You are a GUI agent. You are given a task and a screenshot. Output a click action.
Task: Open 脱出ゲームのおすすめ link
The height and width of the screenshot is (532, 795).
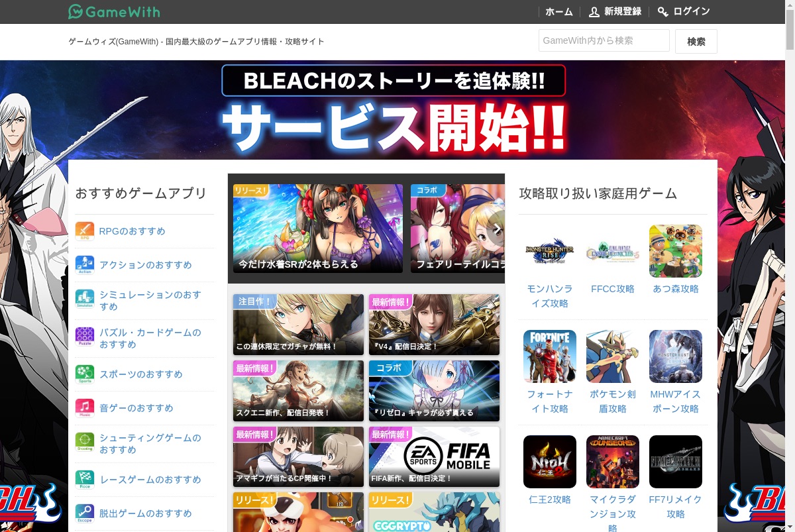[146, 513]
